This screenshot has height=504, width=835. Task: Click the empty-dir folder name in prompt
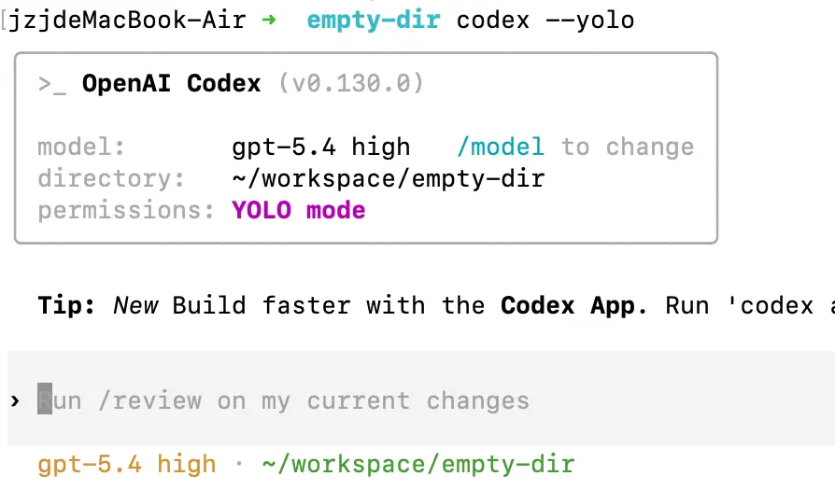(x=374, y=21)
